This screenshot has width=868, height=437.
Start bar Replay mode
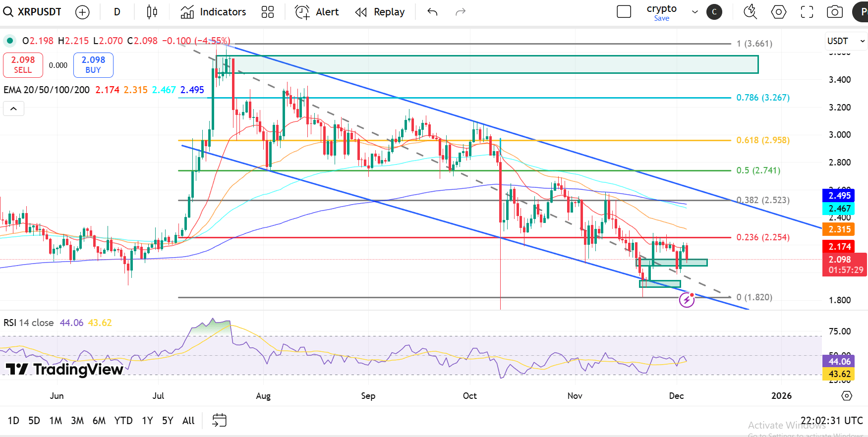380,12
